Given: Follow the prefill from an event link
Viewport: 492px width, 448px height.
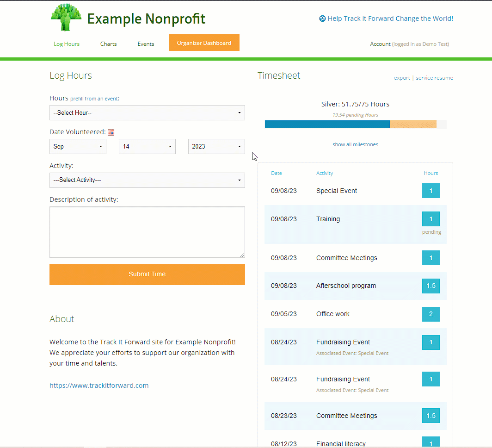Looking at the screenshot, I should (x=94, y=99).
